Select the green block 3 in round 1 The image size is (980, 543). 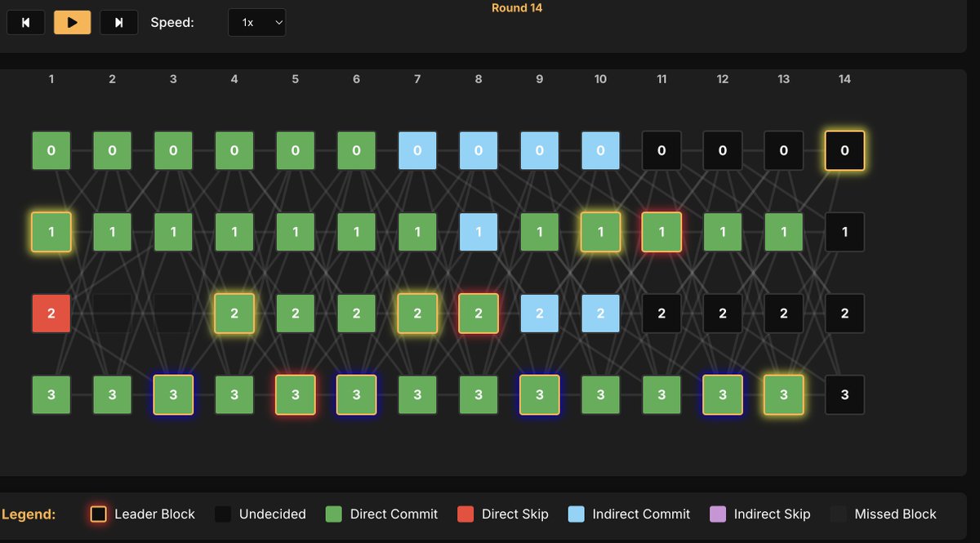click(x=51, y=395)
